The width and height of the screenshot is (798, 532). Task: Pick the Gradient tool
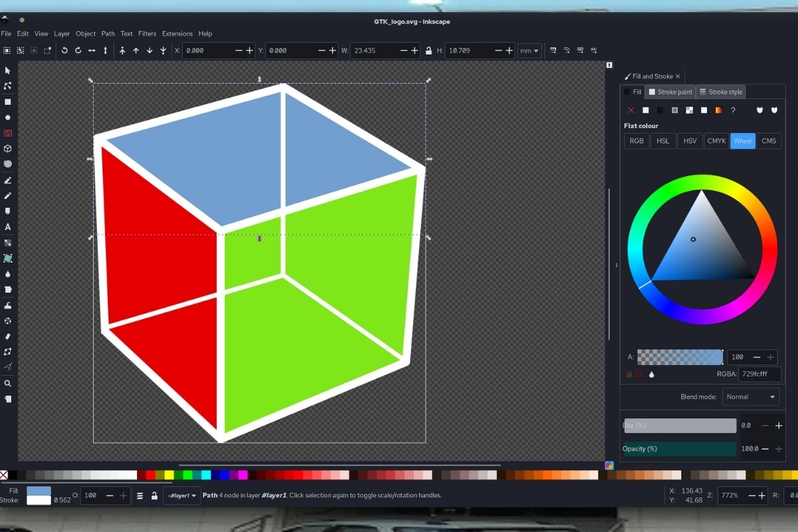tap(8, 243)
